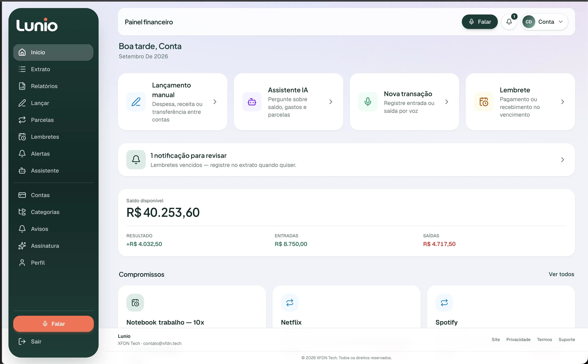The width and height of the screenshot is (588, 364).
Task: Click the repeat icon on Spotify card
Action: [445, 303]
